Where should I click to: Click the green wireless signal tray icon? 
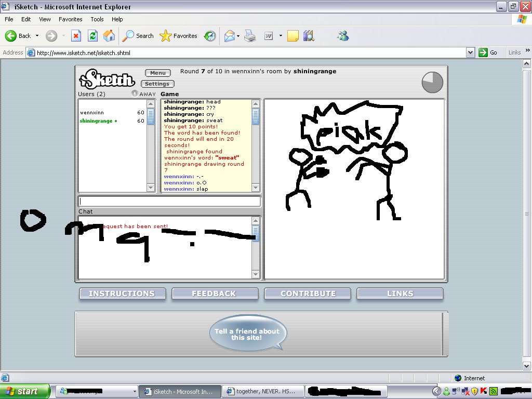(x=494, y=391)
